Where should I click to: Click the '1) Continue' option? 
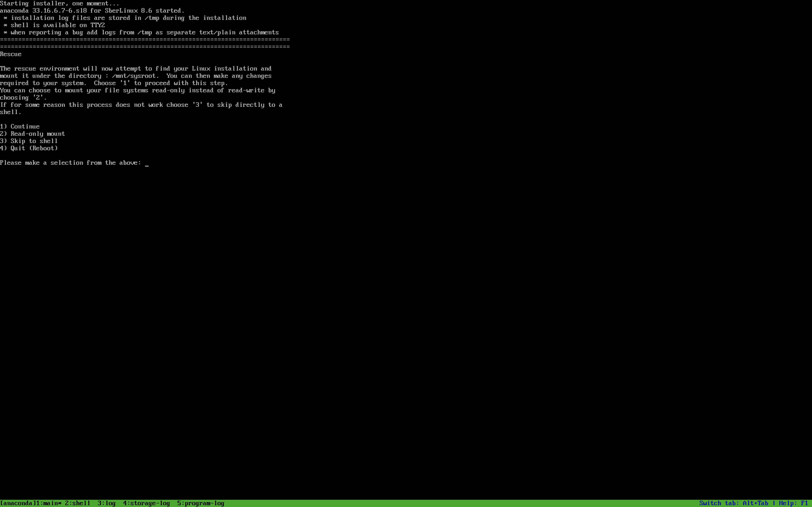click(x=20, y=127)
